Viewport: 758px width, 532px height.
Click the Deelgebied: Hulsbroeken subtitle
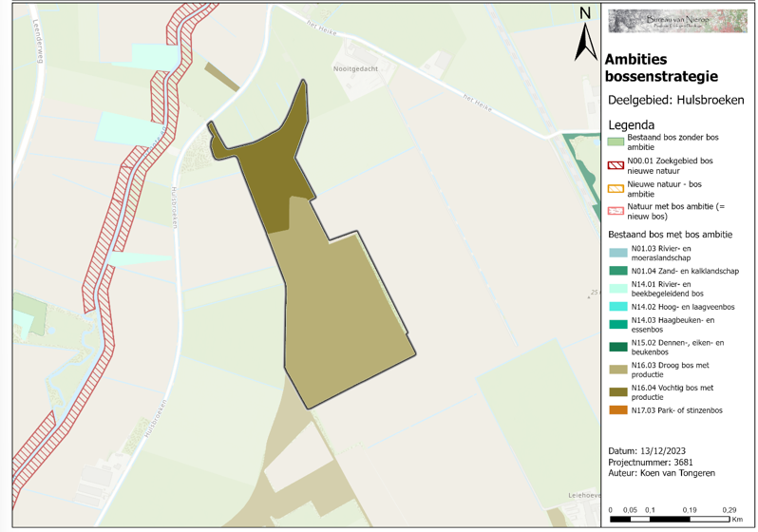coord(675,100)
